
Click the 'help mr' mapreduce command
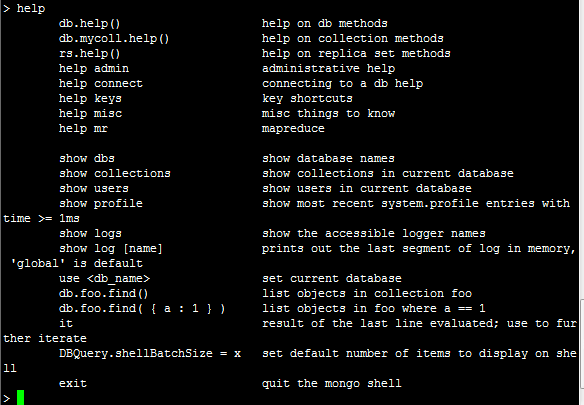click(83, 129)
